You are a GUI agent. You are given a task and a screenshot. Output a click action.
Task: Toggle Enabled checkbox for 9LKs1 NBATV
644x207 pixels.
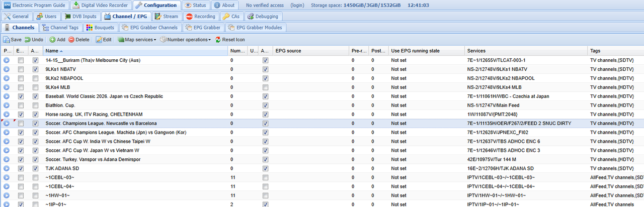21,69
